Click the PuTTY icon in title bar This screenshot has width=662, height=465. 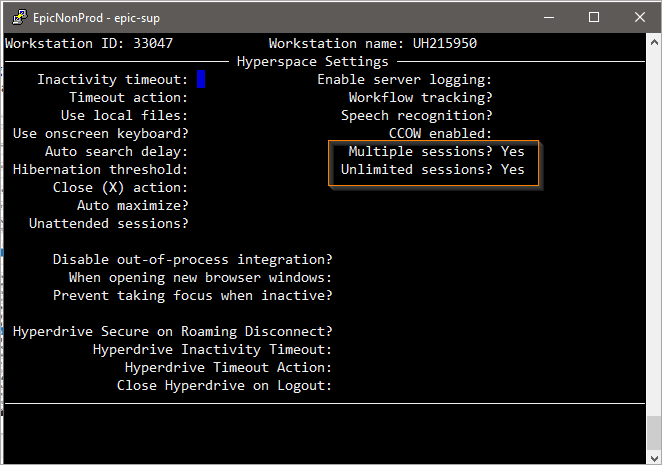[14, 17]
